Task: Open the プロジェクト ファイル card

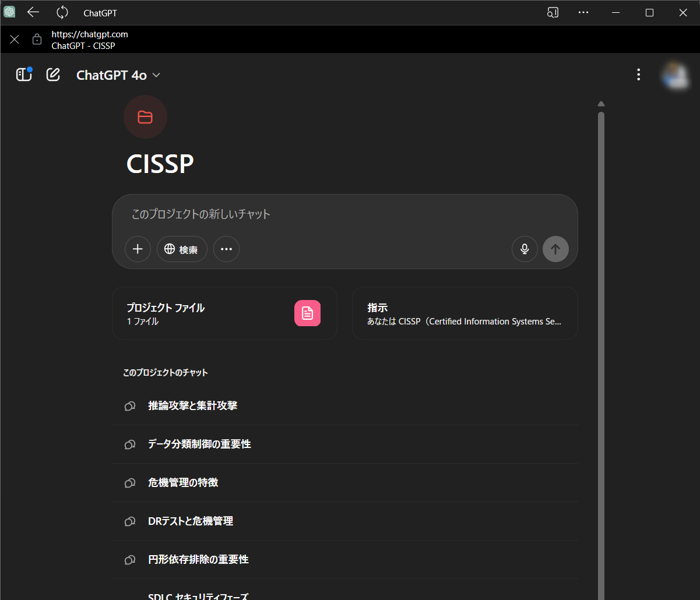Action: pyautogui.click(x=224, y=313)
